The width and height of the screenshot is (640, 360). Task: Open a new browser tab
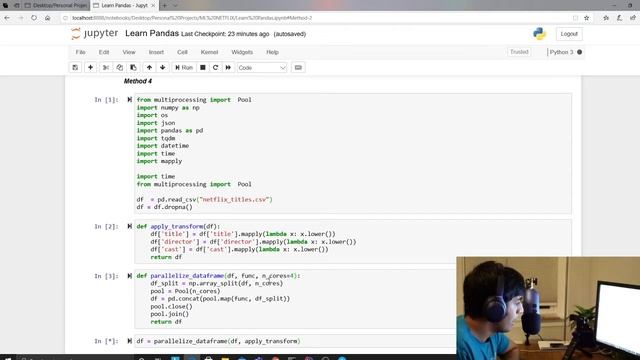pos(164,6)
